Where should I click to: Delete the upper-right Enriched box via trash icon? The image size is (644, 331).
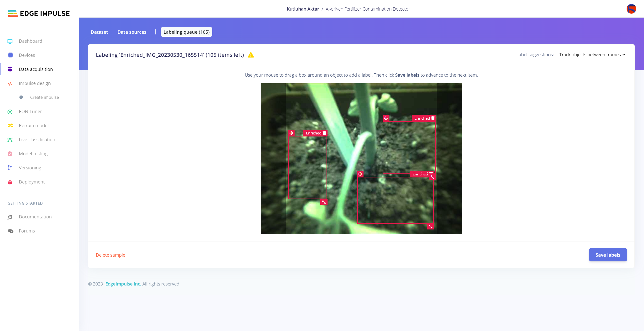[x=433, y=118]
